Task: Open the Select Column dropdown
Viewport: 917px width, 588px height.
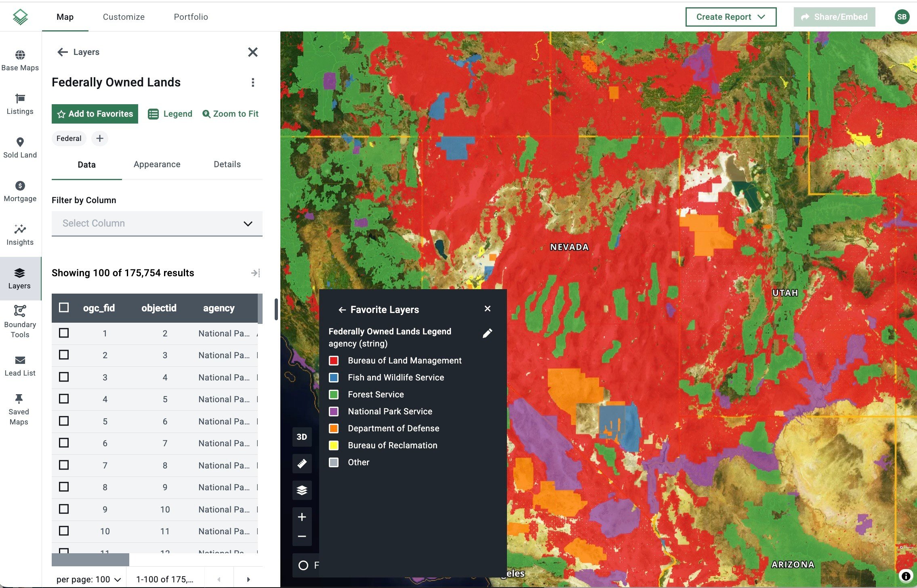Action: 157,223
